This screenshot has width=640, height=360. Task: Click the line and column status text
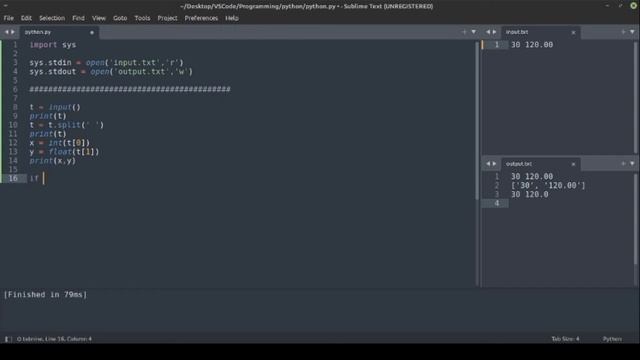(x=54, y=339)
